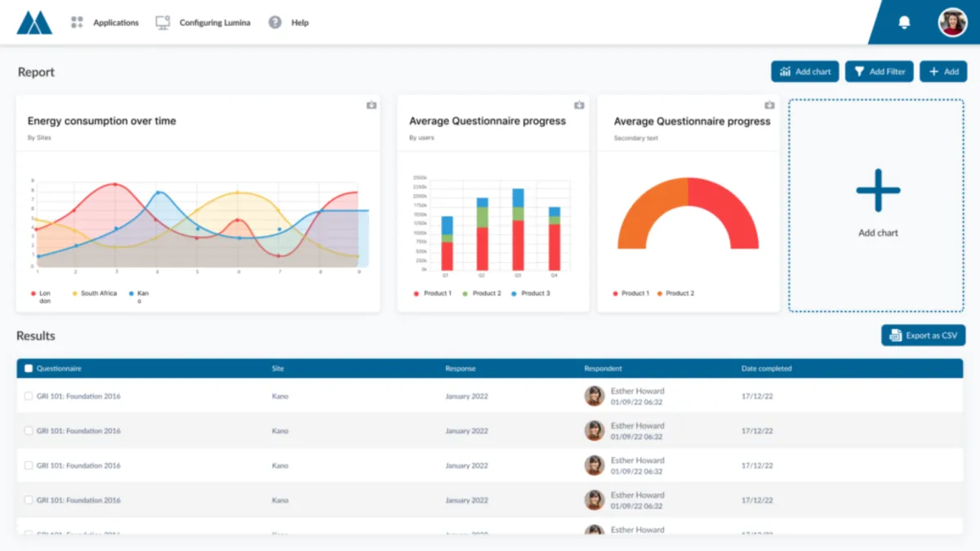980x551 pixels.
Task: Open the Applications menu
Action: tap(115, 23)
